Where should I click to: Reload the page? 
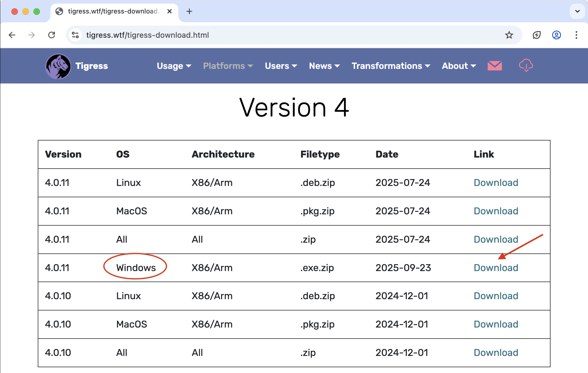coord(52,35)
